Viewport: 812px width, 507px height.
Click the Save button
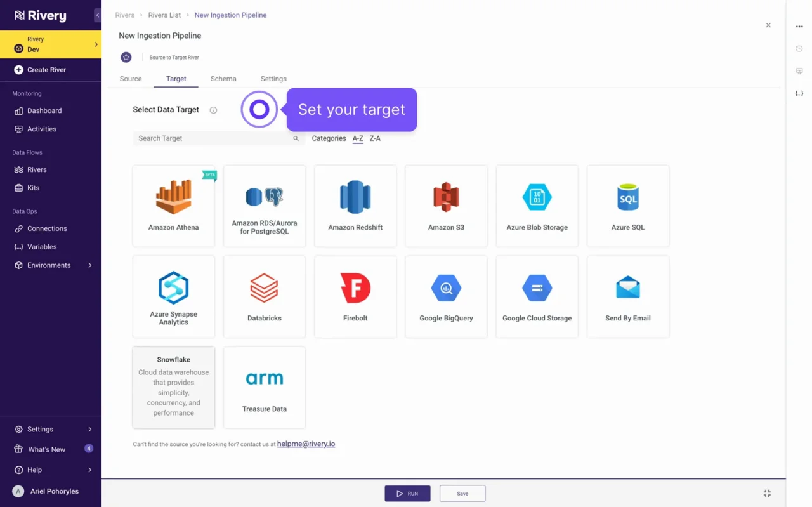click(x=462, y=493)
